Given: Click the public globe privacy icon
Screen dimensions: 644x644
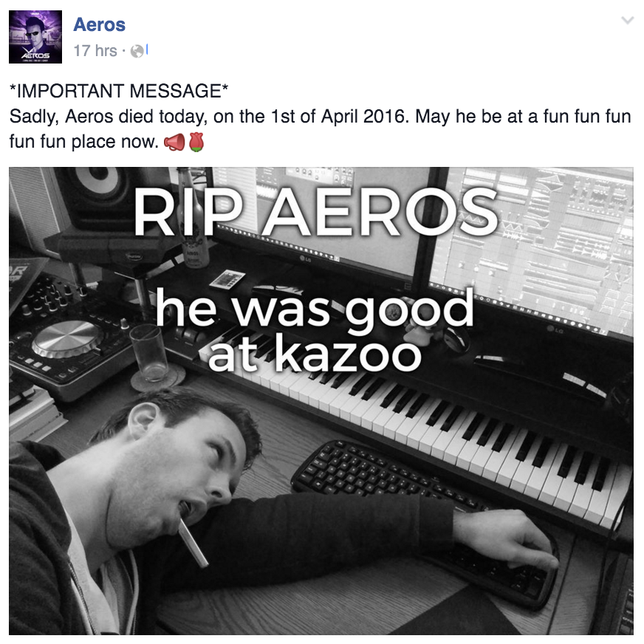Looking at the screenshot, I should pos(137,51).
